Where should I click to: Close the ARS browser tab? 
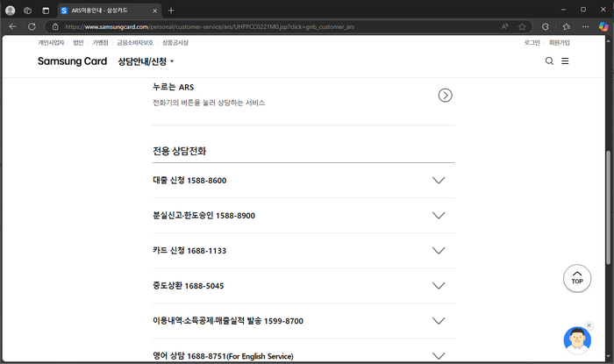click(154, 11)
